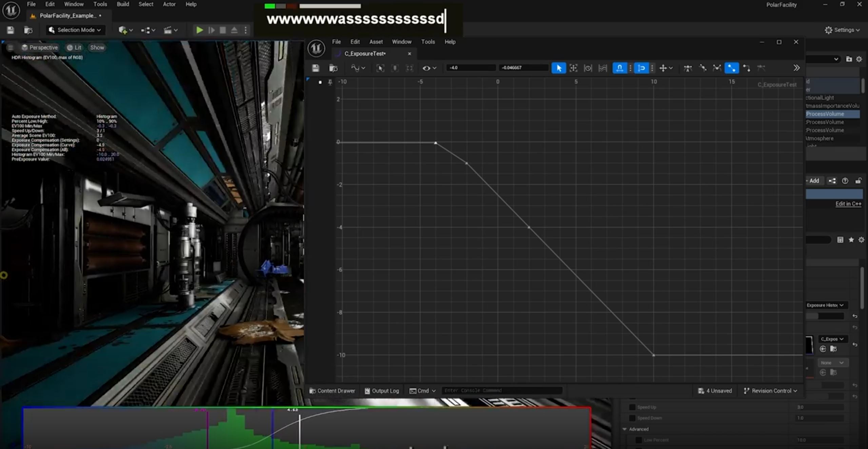Enable the Speed Up override checkbox
Screen dimensions: 868x449
632,407
